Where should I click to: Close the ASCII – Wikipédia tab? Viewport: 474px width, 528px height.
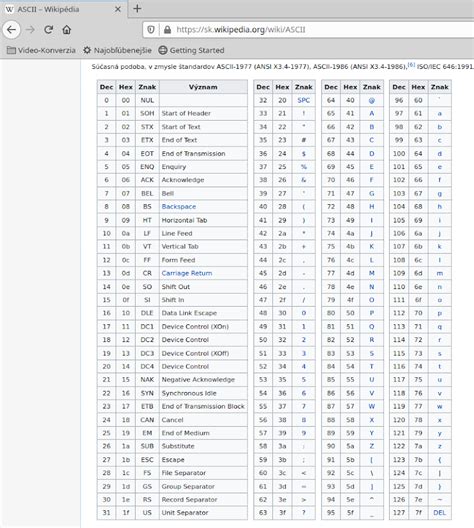pyautogui.click(x=118, y=9)
